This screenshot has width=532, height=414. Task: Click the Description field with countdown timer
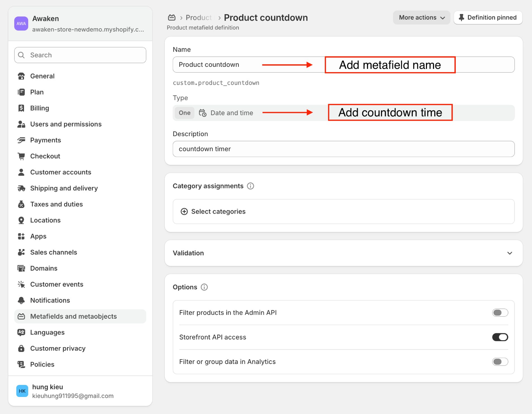click(343, 149)
